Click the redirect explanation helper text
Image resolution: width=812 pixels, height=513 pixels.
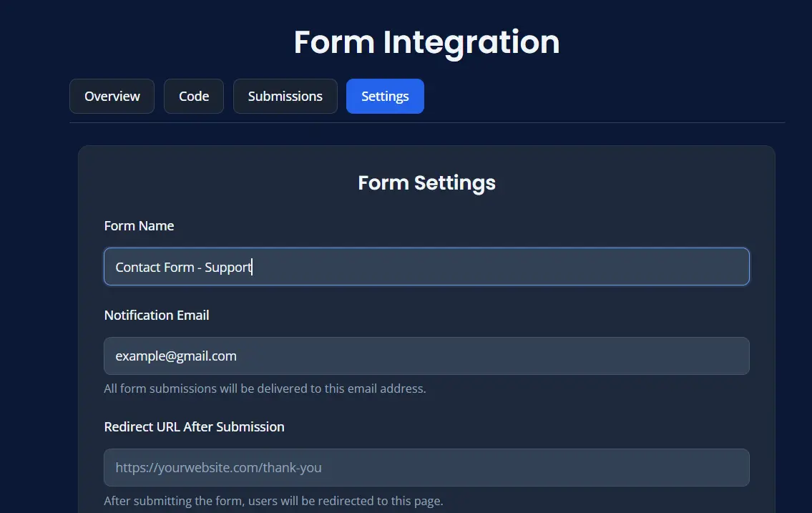click(274, 501)
